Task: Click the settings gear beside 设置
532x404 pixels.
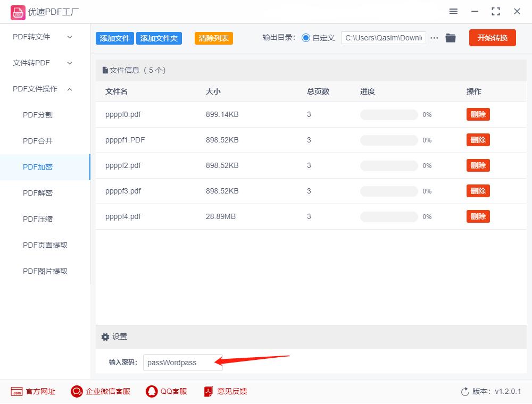Action: pos(105,336)
